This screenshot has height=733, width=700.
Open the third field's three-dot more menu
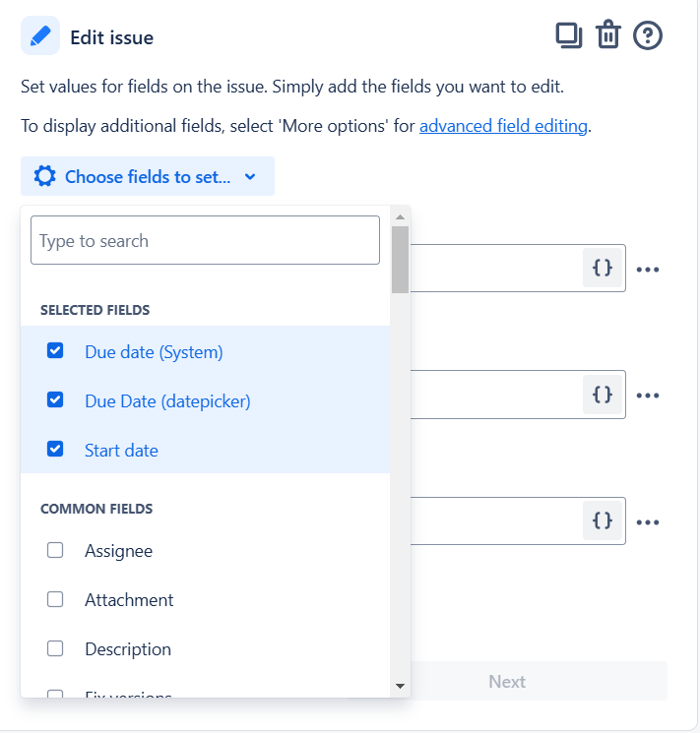click(648, 522)
